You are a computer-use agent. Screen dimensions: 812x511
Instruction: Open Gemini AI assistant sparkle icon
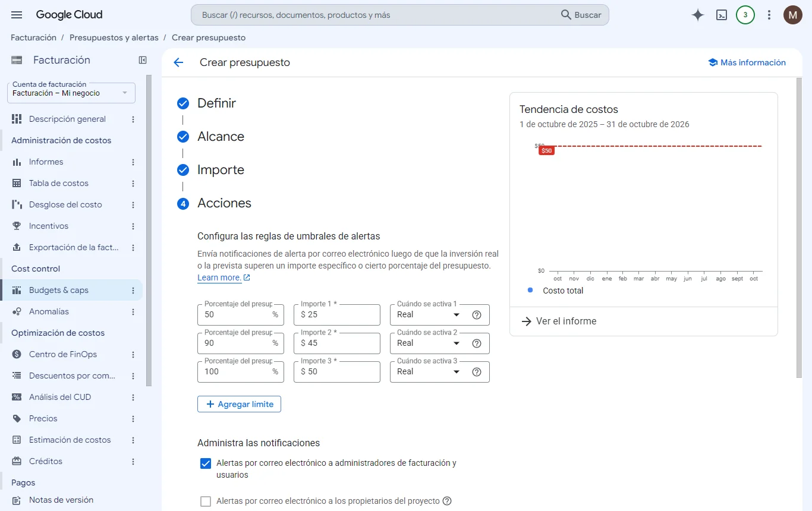click(698, 15)
